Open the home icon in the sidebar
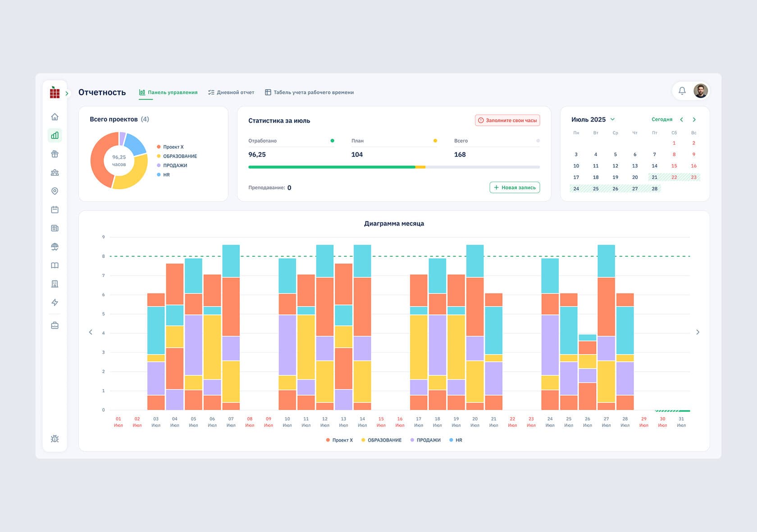Screen dimensions: 757x532 (x=55, y=117)
